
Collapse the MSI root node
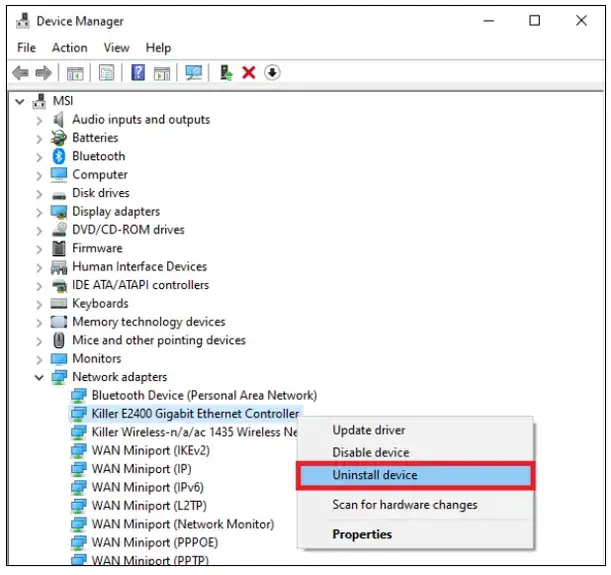click(19, 102)
